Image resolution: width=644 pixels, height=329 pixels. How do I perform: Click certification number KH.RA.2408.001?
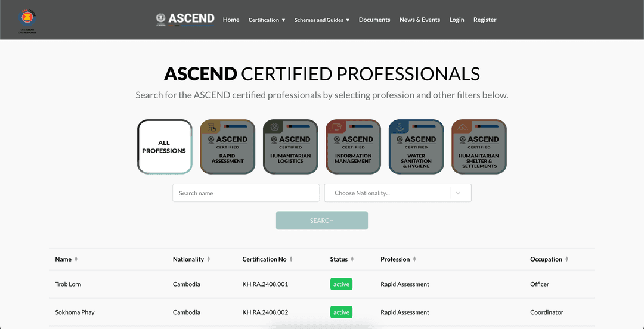[265, 284]
